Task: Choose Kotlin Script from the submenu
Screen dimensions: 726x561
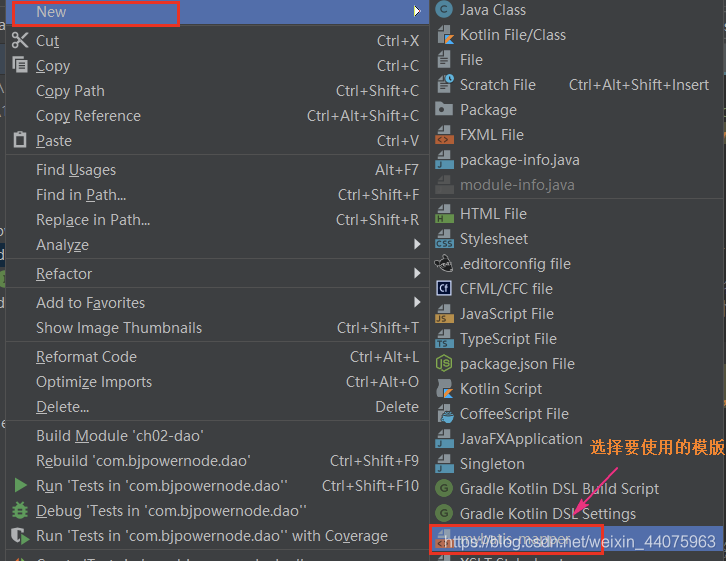Action: [576, 389]
